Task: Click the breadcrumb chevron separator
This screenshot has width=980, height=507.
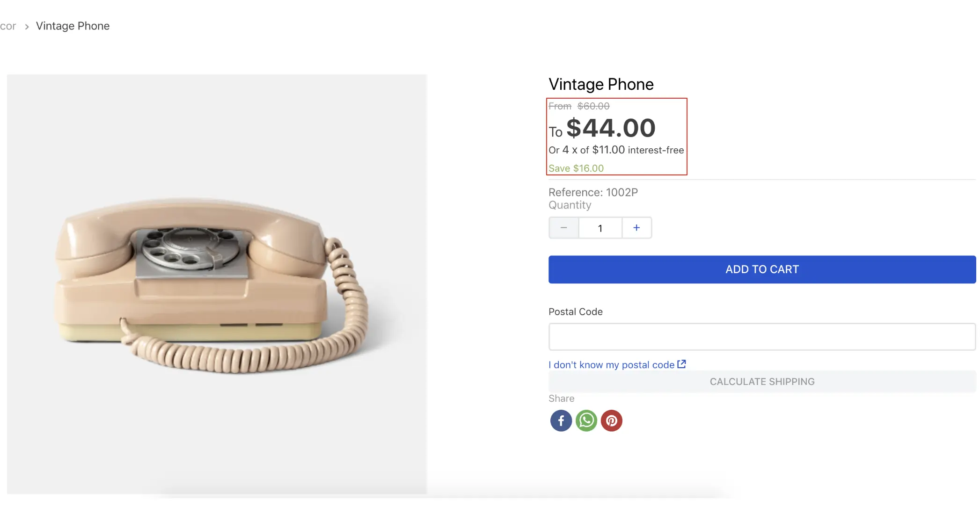Action: [27, 27]
